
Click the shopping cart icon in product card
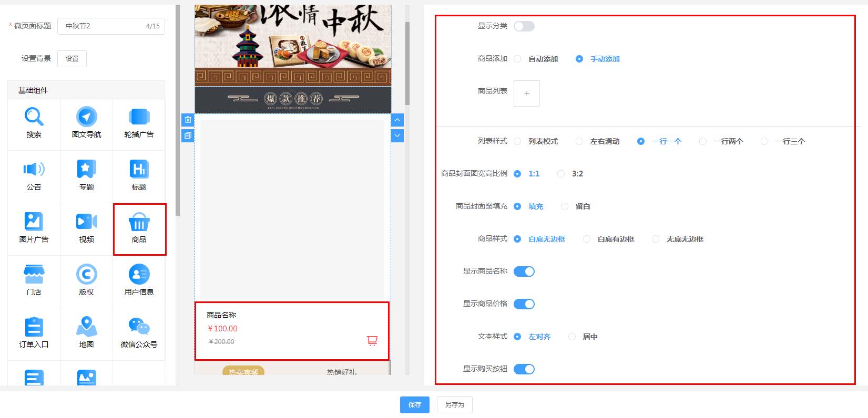[x=372, y=341]
